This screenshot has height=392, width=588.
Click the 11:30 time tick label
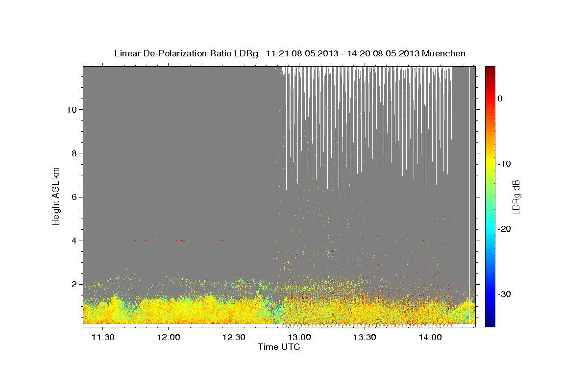tap(103, 337)
